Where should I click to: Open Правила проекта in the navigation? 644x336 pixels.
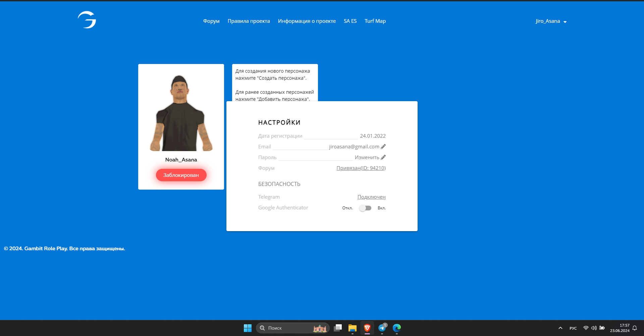(249, 21)
